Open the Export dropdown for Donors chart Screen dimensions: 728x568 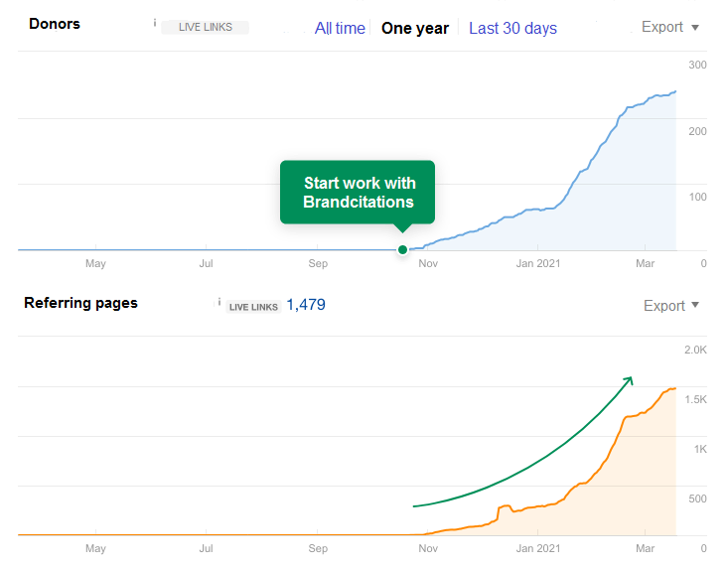click(x=670, y=27)
